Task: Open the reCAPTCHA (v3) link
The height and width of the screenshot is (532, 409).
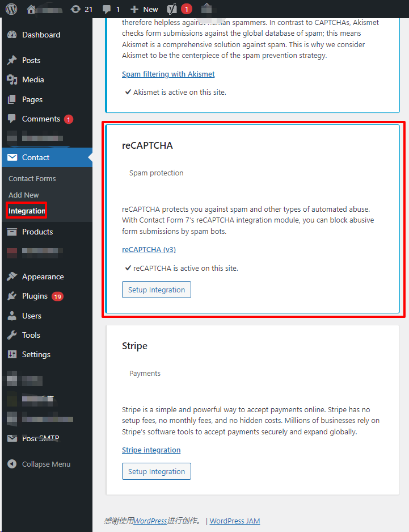Action: (149, 249)
